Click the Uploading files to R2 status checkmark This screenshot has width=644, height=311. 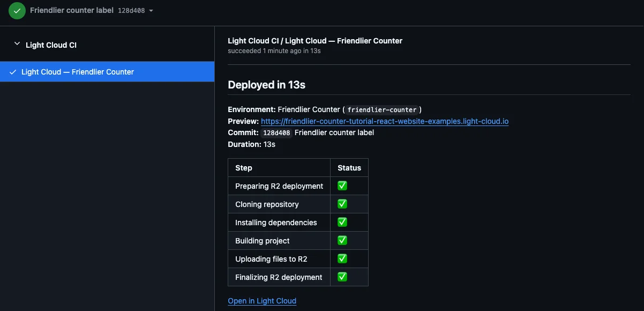(342, 258)
